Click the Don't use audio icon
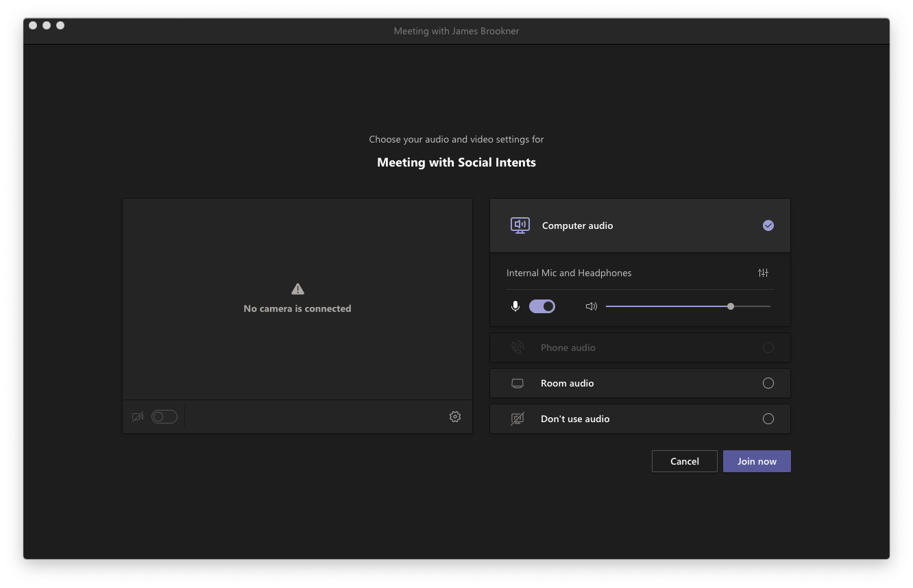This screenshot has width=913, height=588. (x=518, y=419)
